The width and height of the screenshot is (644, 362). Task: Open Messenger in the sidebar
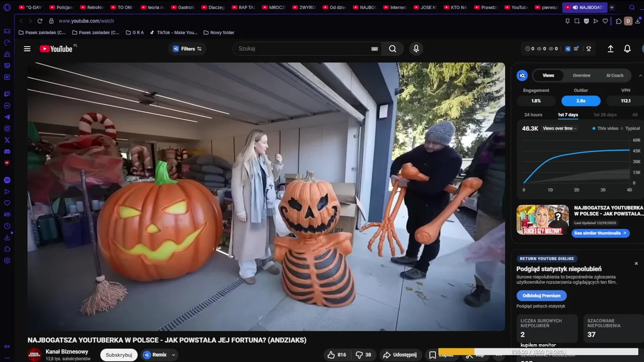[x=7, y=106]
